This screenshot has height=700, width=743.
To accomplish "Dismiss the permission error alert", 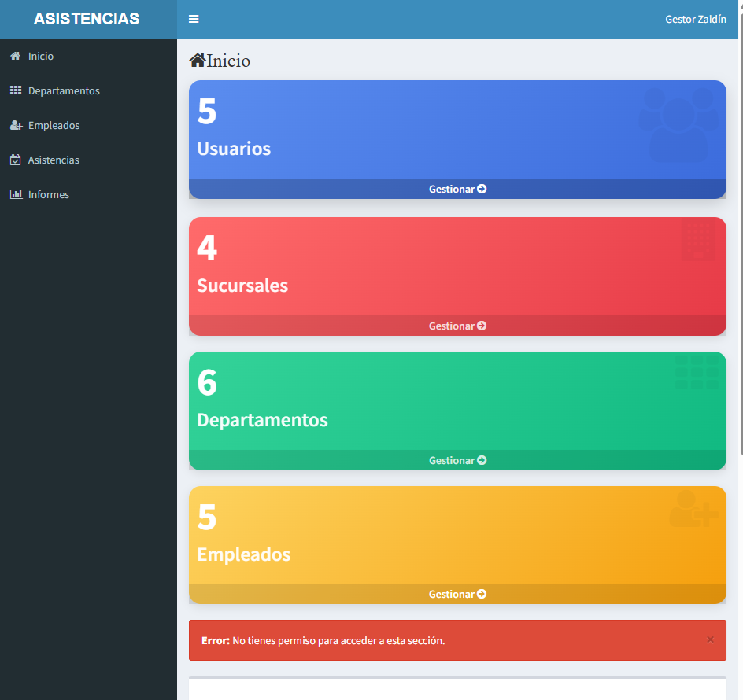I will (x=710, y=639).
